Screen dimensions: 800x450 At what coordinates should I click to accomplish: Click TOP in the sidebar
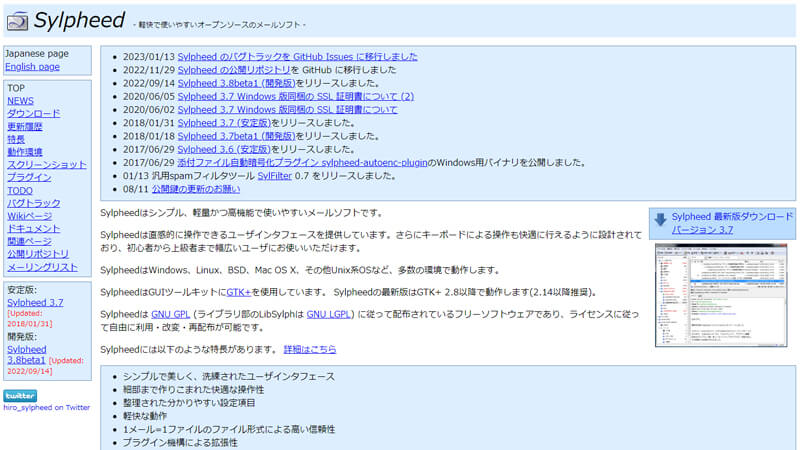(x=16, y=88)
